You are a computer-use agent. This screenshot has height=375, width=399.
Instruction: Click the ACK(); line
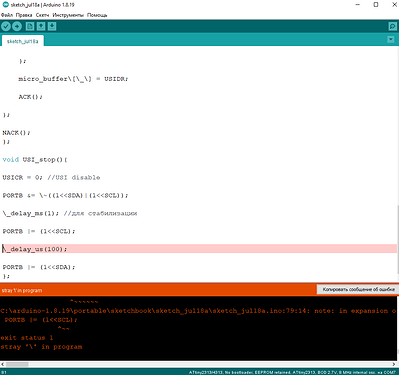click(30, 97)
